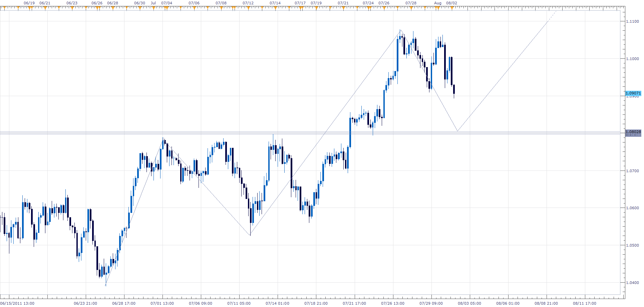Select the 1.08028 level price label

click(633, 132)
